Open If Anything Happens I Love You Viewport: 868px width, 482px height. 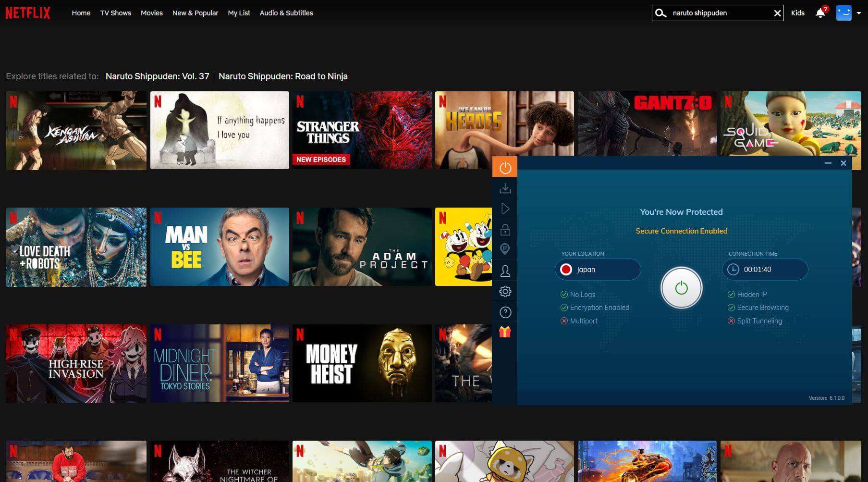coord(220,131)
